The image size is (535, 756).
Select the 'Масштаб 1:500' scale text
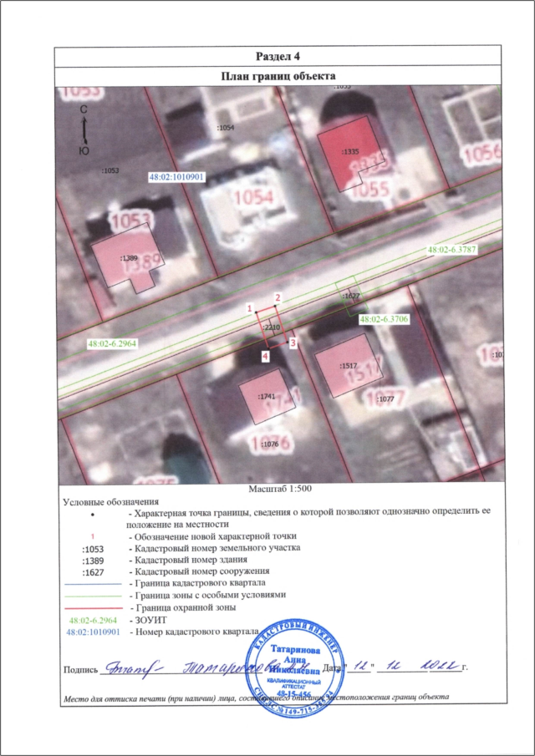point(280,489)
